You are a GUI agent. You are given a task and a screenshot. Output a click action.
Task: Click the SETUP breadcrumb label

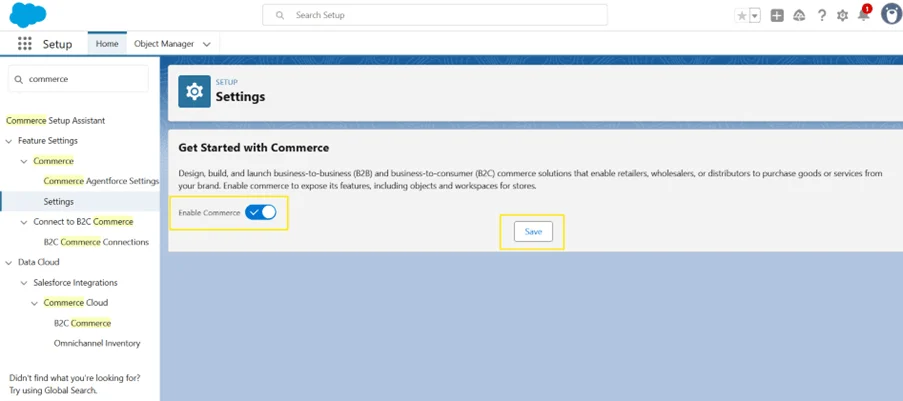(226, 82)
